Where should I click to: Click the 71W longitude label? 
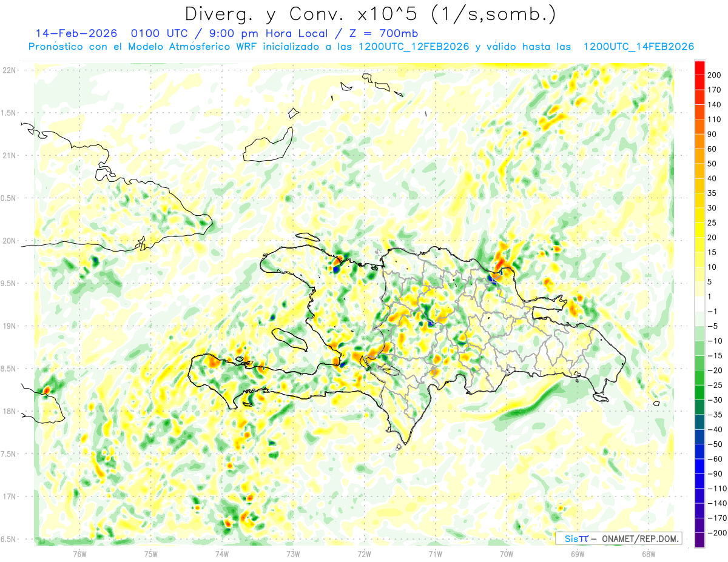coord(435,554)
